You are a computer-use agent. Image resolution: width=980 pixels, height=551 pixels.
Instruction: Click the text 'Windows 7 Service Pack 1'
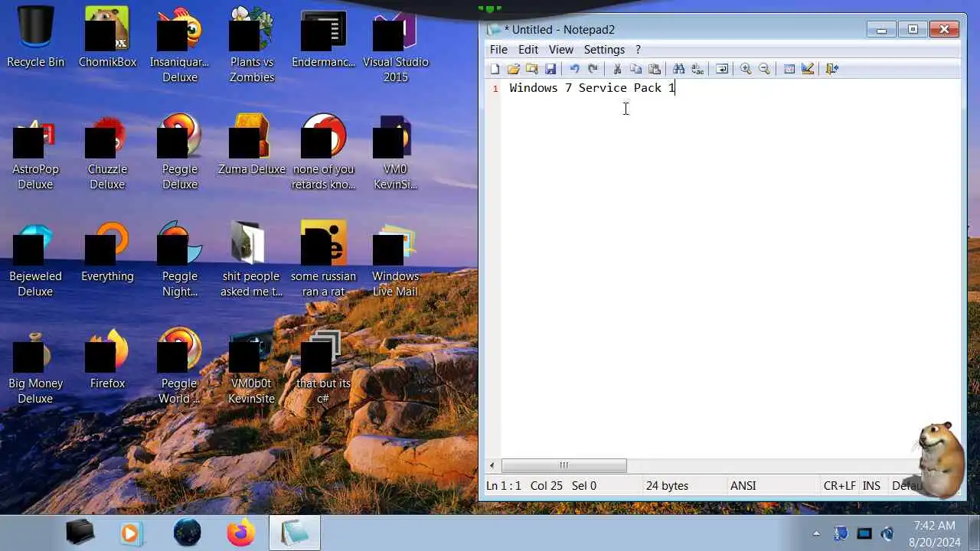(x=592, y=88)
